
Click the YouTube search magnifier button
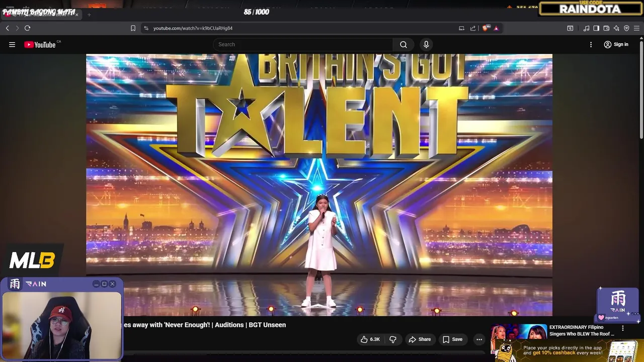[x=404, y=45]
